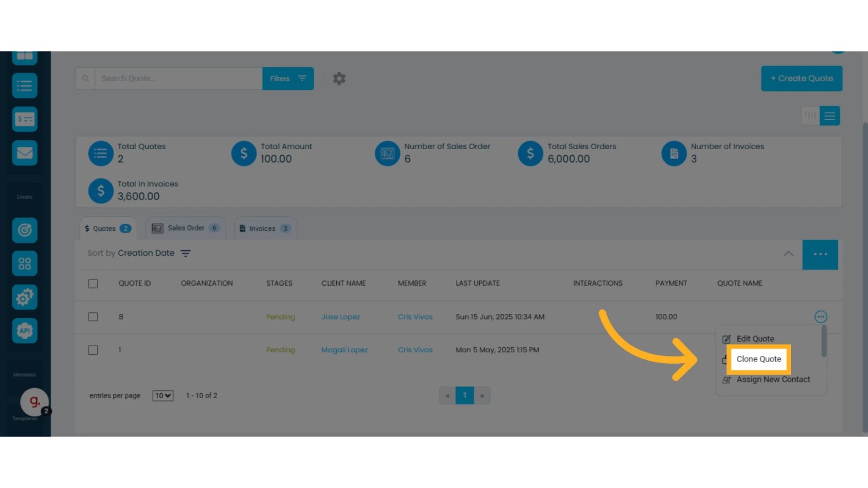Click the magnifier search icon
868x488 pixels.
(x=85, y=79)
